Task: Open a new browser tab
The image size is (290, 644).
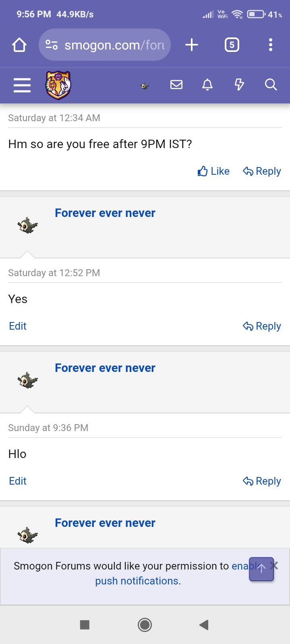Action: (x=192, y=45)
